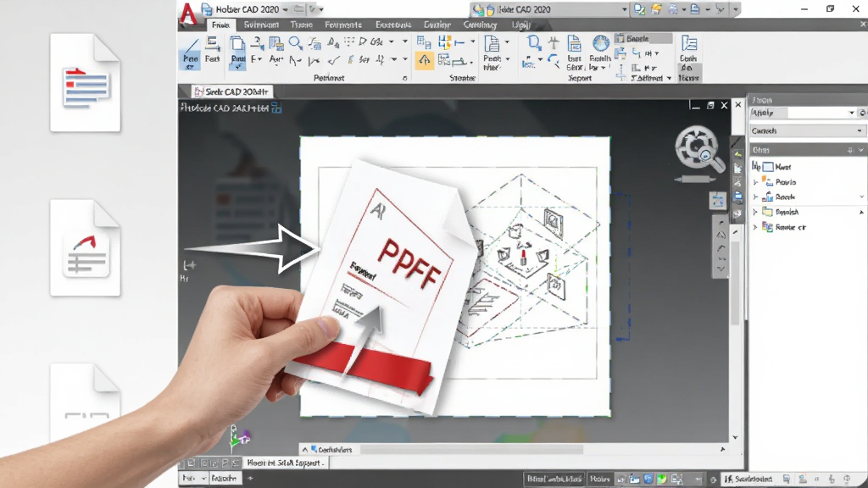The width and height of the screenshot is (868, 488).
Task: Toggle the Bitral status bar button
Action: point(554,479)
